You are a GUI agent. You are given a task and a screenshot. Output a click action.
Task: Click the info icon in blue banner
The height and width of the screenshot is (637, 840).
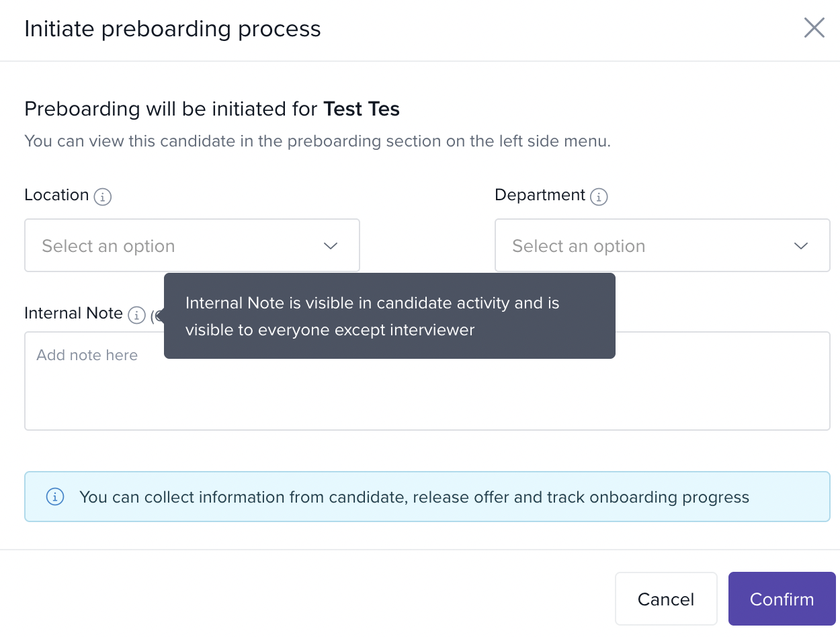click(54, 497)
